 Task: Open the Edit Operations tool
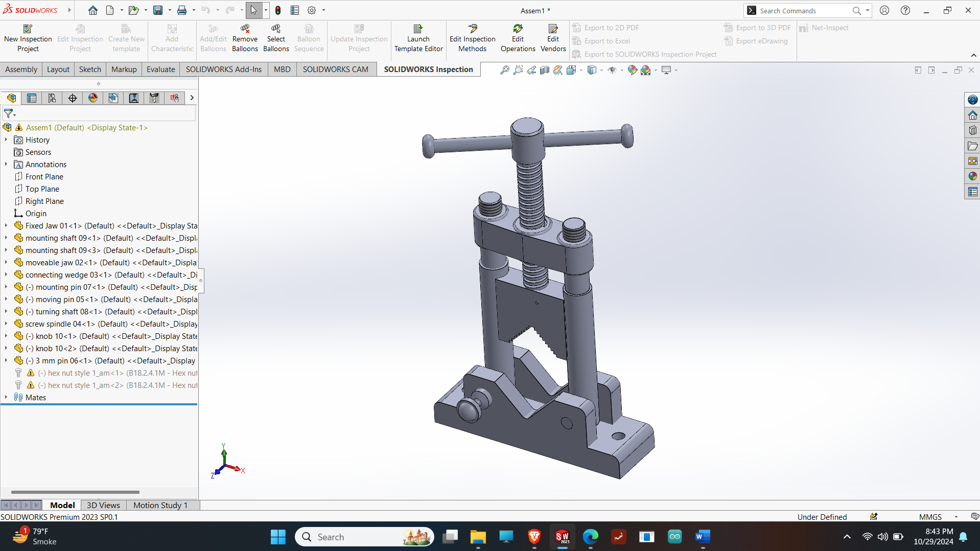[x=518, y=38]
